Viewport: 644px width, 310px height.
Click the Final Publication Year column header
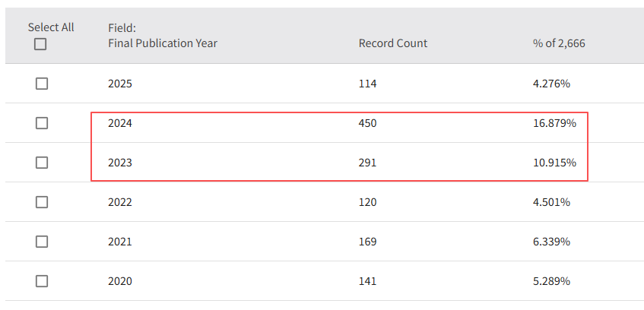click(162, 43)
